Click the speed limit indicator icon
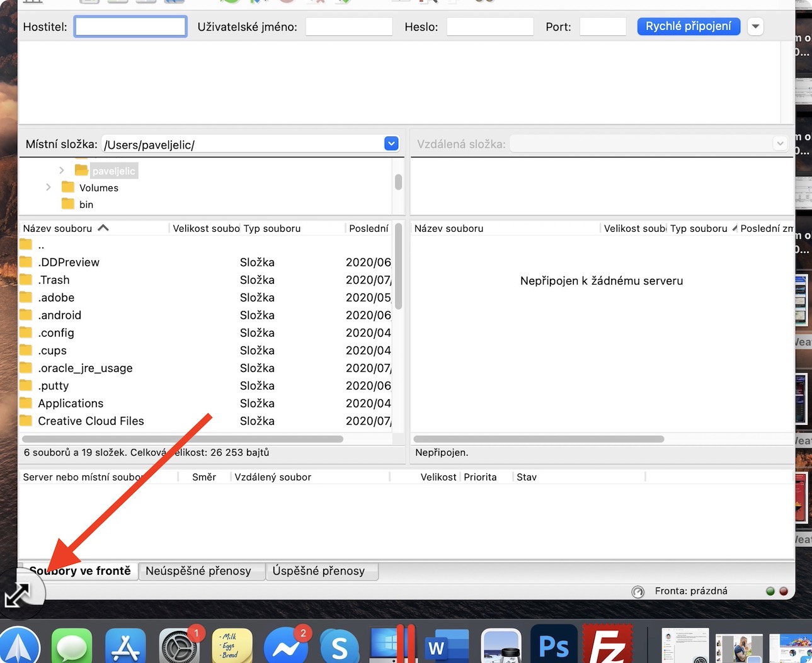 click(638, 591)
